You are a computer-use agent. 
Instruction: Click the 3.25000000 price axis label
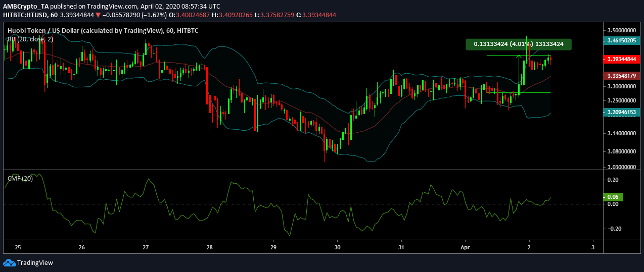[623, 100]
